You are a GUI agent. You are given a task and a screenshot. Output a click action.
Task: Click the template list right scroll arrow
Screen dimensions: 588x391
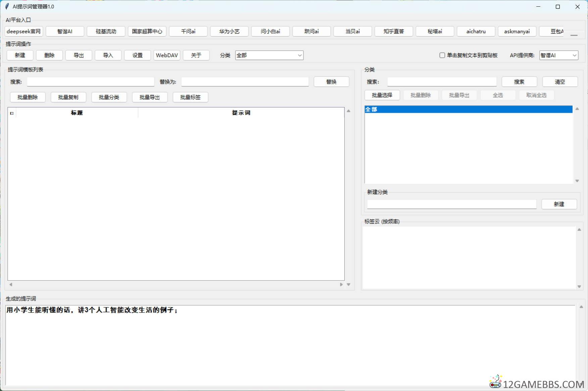click(341, 285)
